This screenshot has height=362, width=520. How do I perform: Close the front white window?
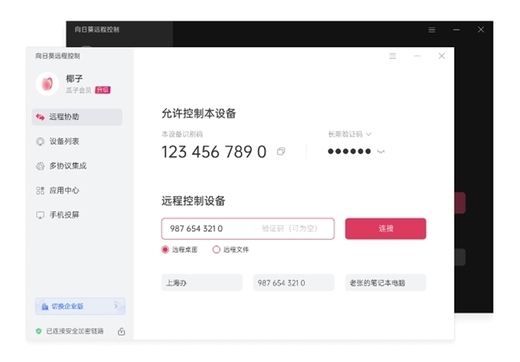click(442, 56)
